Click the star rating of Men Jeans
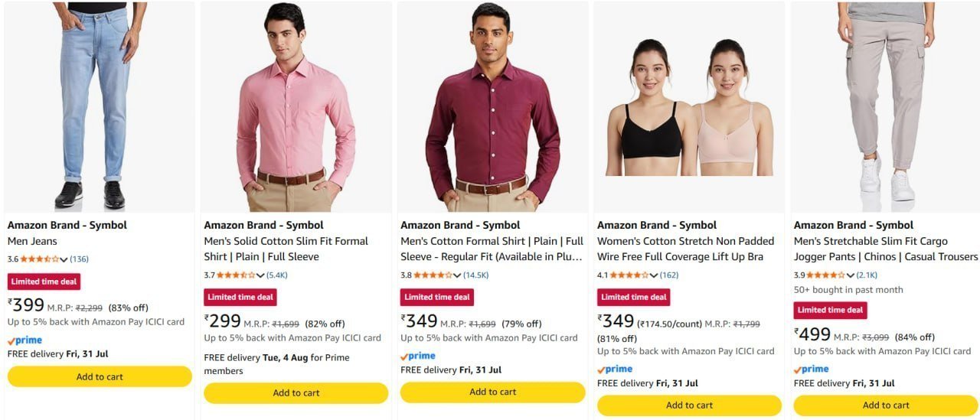980x420 pixels. pyautogui.click(x=39, y=259)
